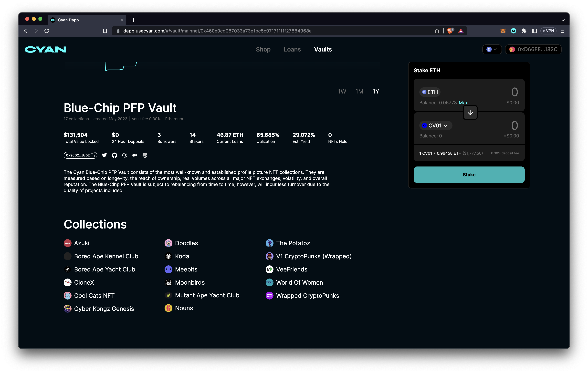Open the GitHub icon link
This screenshot has height=373, width=588.
tap(115, 155)
